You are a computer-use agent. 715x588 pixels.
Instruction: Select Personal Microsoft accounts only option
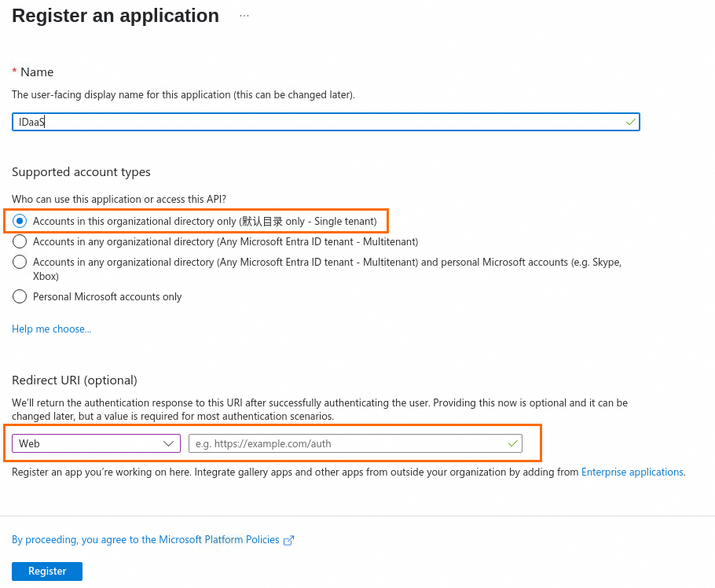(x=20, y=296)
